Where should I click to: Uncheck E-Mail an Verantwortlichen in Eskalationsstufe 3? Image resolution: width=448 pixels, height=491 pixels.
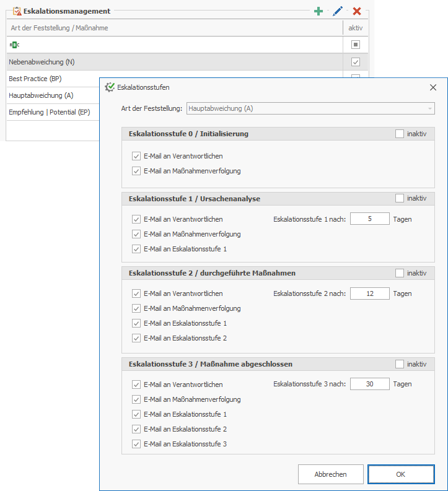click(136, 385)
